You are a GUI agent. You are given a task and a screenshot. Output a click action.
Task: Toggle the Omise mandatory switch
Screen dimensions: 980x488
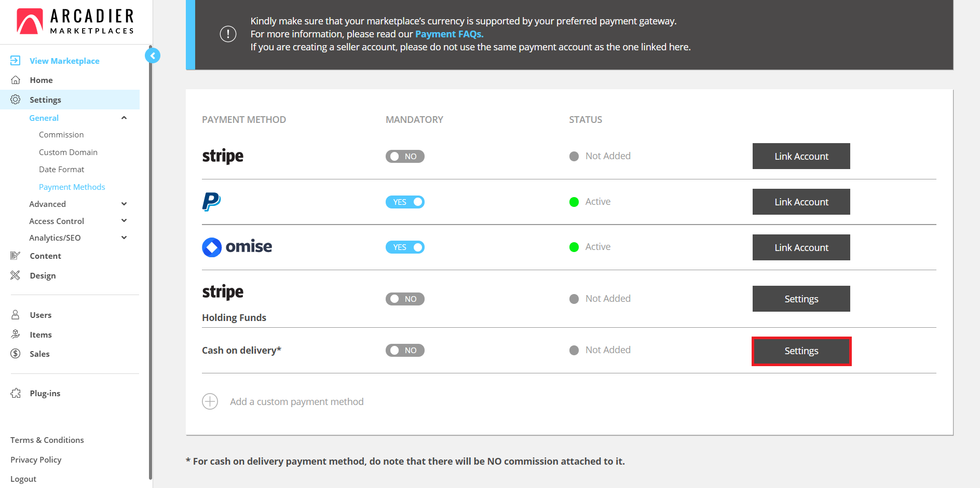click(x=405, y=247)
